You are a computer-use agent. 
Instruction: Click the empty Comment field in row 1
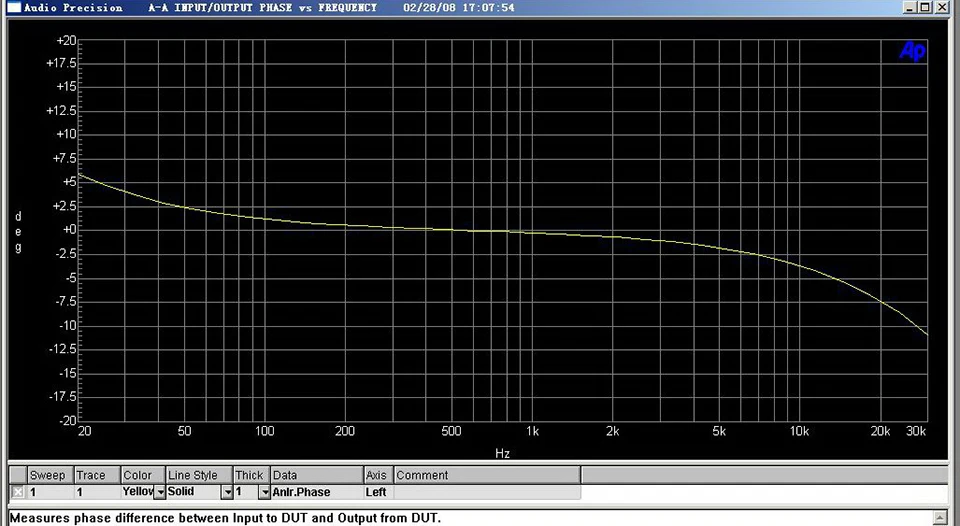pos(487,492)
